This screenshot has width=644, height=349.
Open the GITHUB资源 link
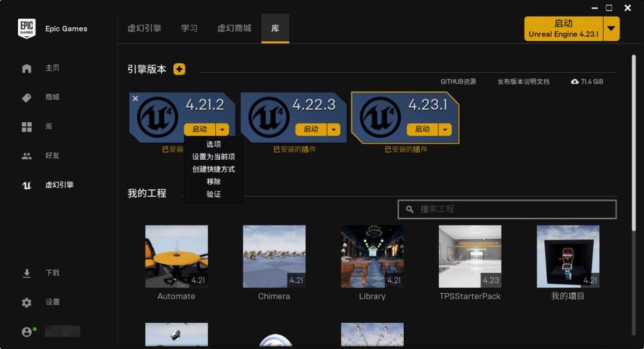(x=458, y=82)
